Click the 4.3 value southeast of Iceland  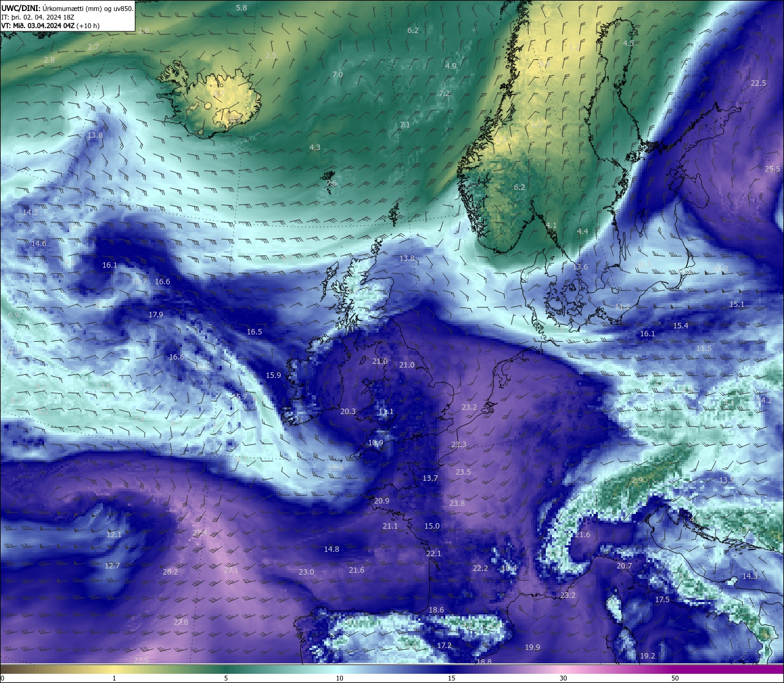click(x=315, y=147)
